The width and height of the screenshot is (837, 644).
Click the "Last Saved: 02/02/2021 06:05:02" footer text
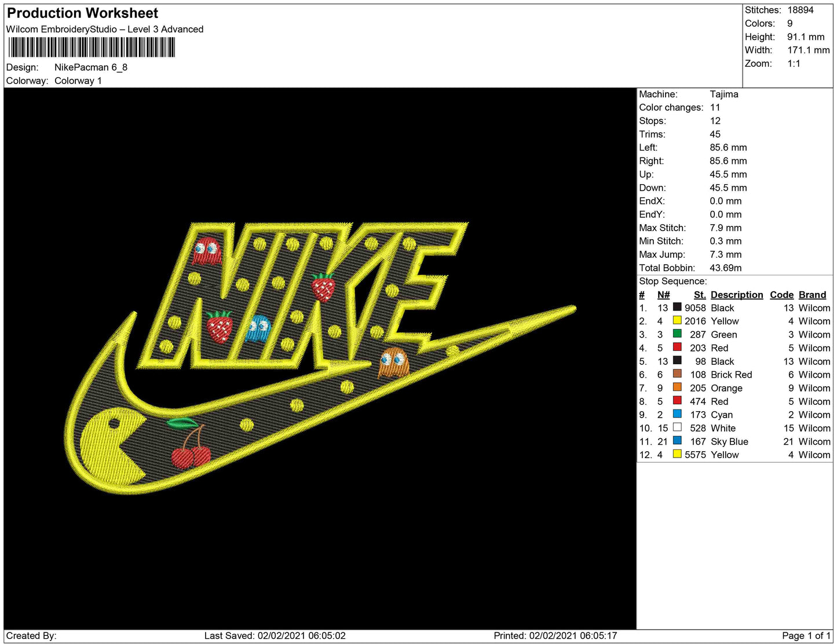[275, 635]
